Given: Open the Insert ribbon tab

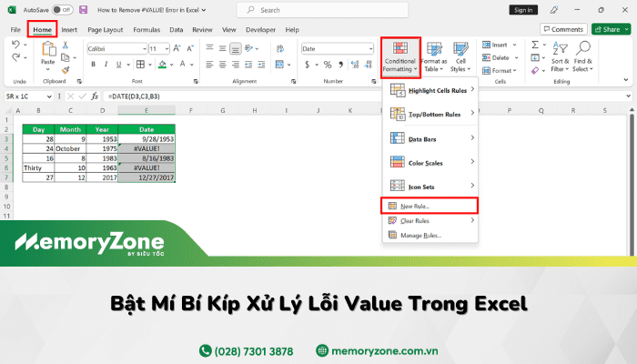Looking at the screenshot, I should pyautogui.click(x=69, y=30).
